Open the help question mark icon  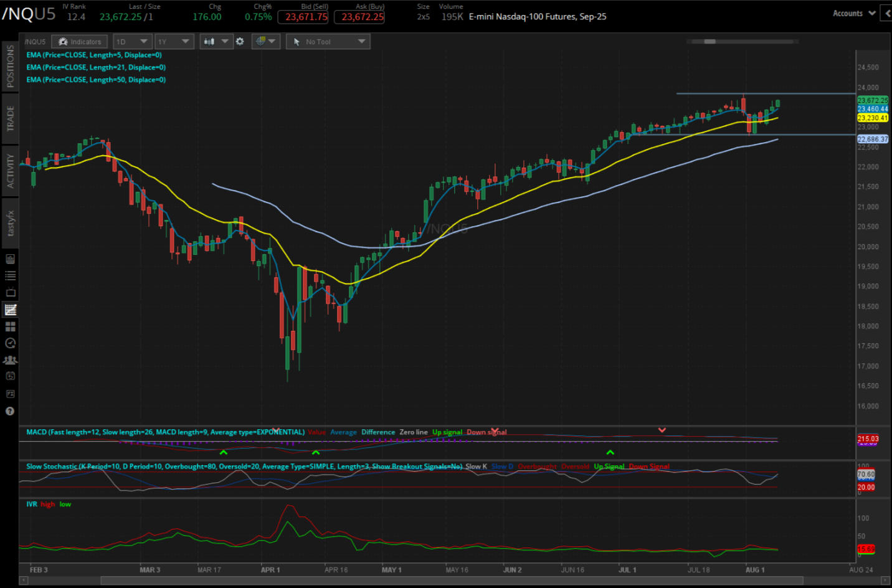pos(10,410)
